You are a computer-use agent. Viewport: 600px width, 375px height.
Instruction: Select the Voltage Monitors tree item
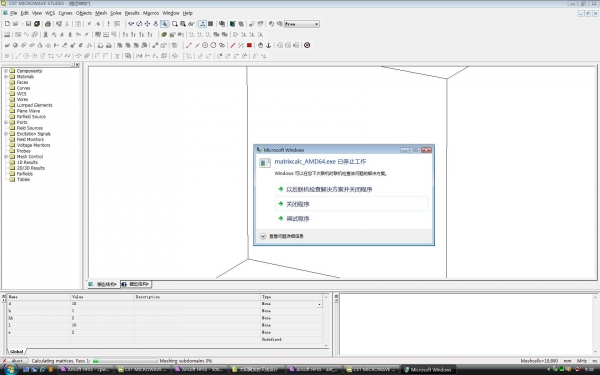click(33, 145)
